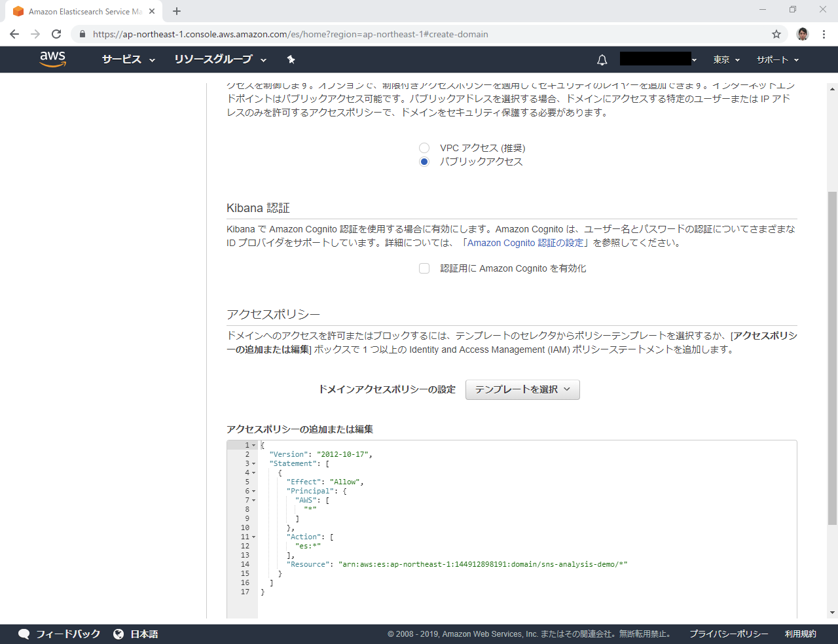Open the notifications bell icon
This screenshot has height=644, width=838.
pyautogui.click(x=602, y=60)
